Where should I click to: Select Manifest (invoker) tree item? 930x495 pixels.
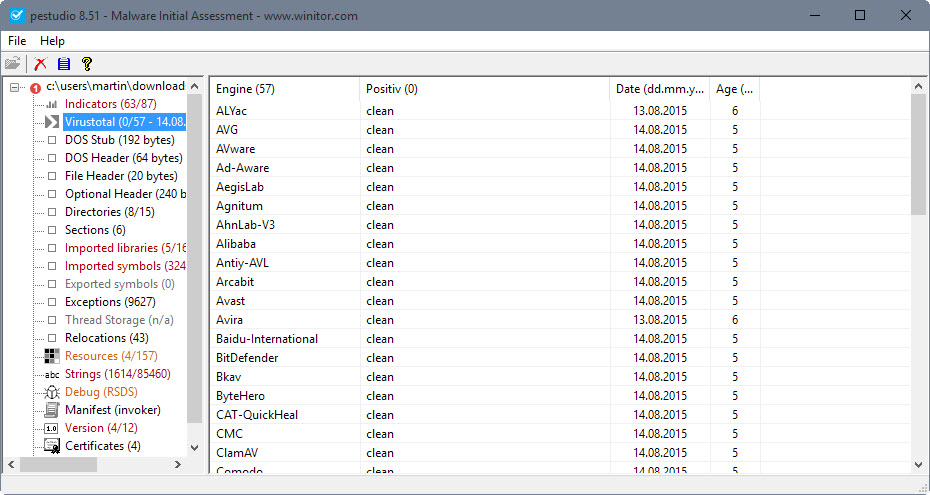click(x=113, y=410)
